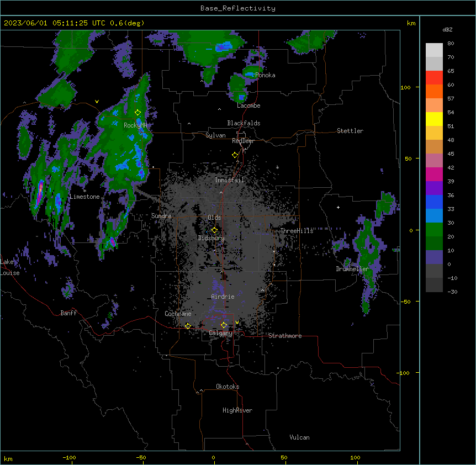Click the RedDeer city label
The image size is (476, 465).
243,141
